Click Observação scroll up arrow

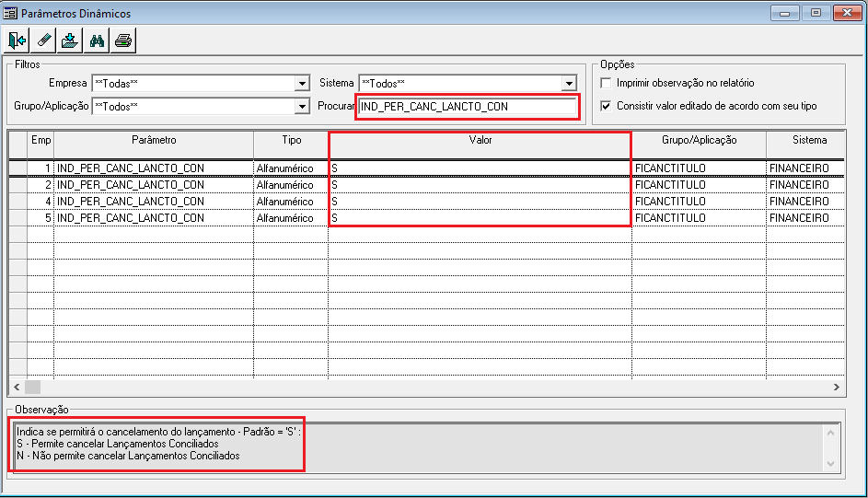(x=830, y=433)
